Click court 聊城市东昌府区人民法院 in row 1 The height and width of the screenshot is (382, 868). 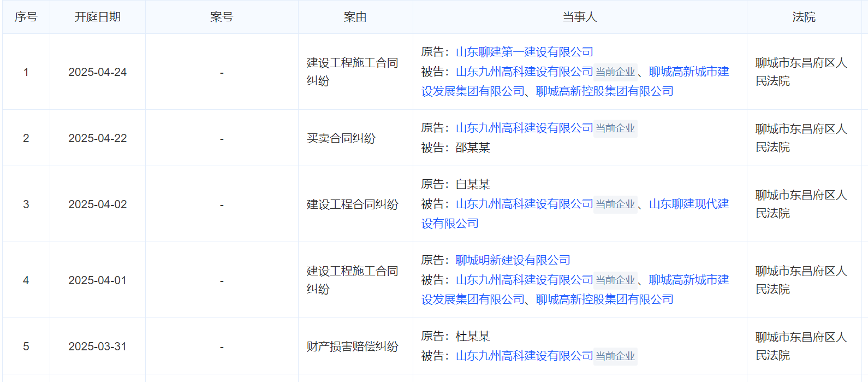click(801, 72)
